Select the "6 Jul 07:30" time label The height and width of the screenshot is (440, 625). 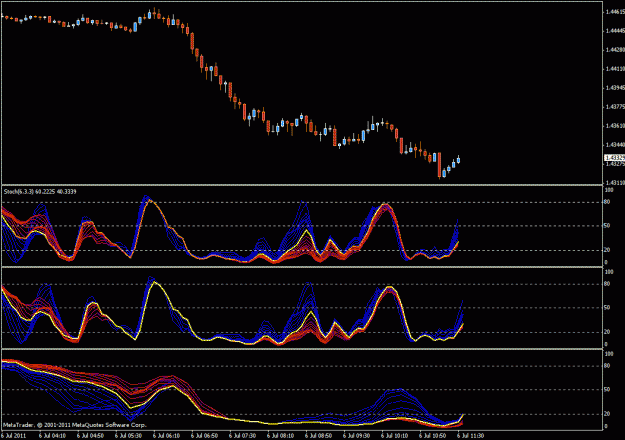(x=242, y=436)
